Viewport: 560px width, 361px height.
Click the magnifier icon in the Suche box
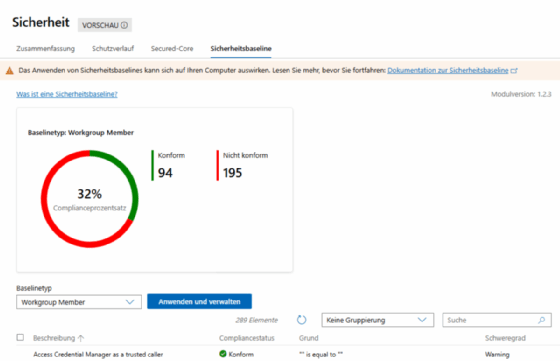point(542,320)
